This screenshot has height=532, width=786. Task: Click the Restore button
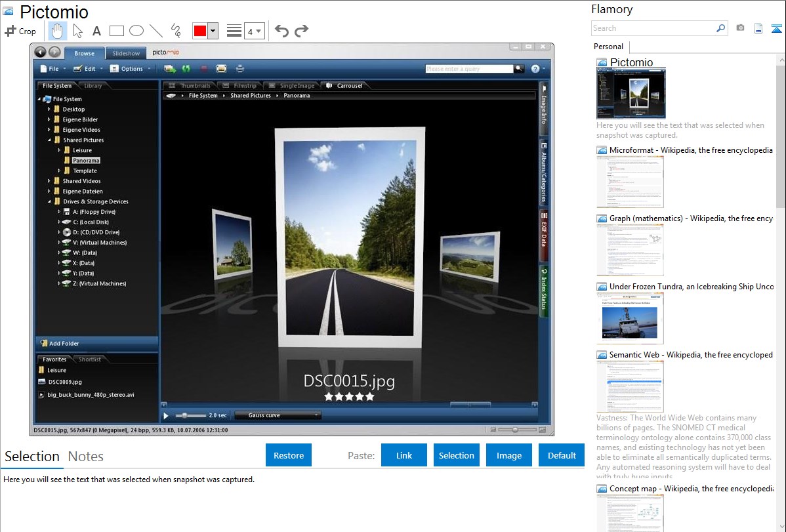(x=289, y=455)
